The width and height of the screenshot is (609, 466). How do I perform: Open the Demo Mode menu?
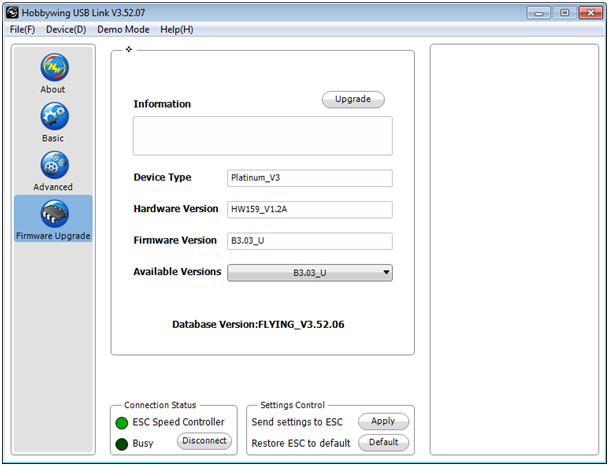(123, 30)
